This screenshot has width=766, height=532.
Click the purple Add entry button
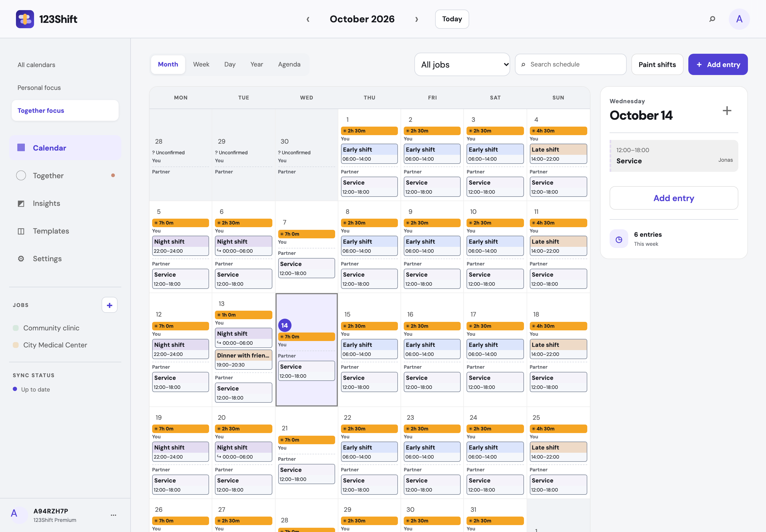718,64
